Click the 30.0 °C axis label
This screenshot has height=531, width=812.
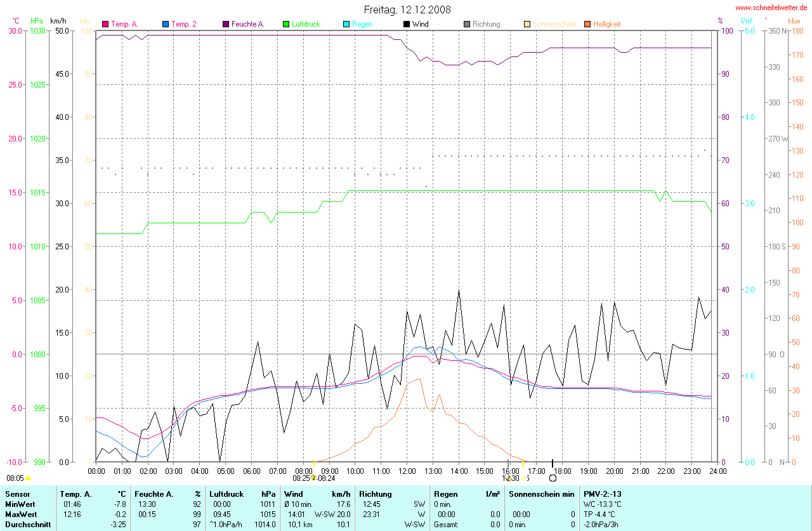click(x=15, y=30)
